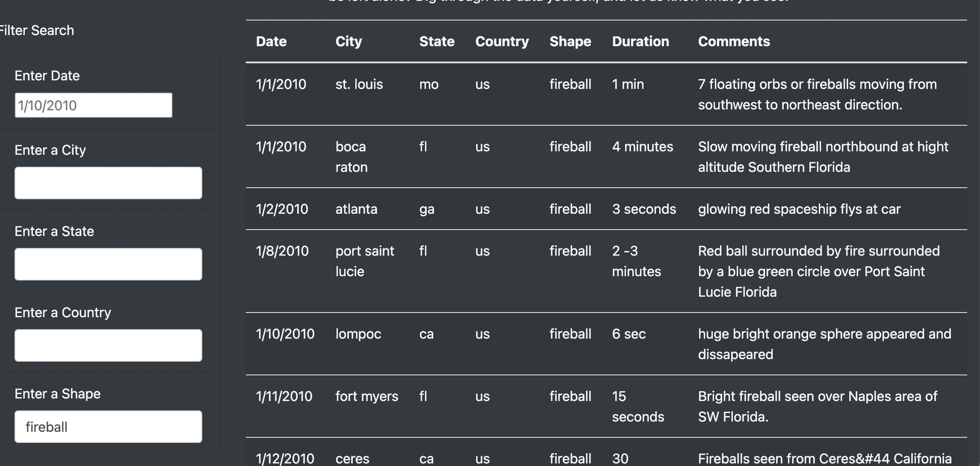
Task: Click the 1/11/2010 date cell
Action: coord(284,396)
